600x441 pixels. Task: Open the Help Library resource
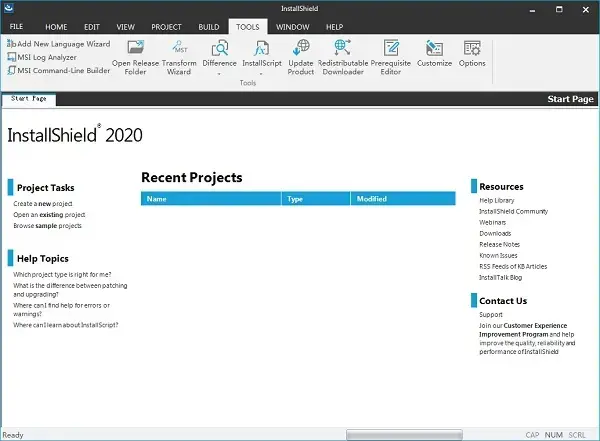point(497,200)
